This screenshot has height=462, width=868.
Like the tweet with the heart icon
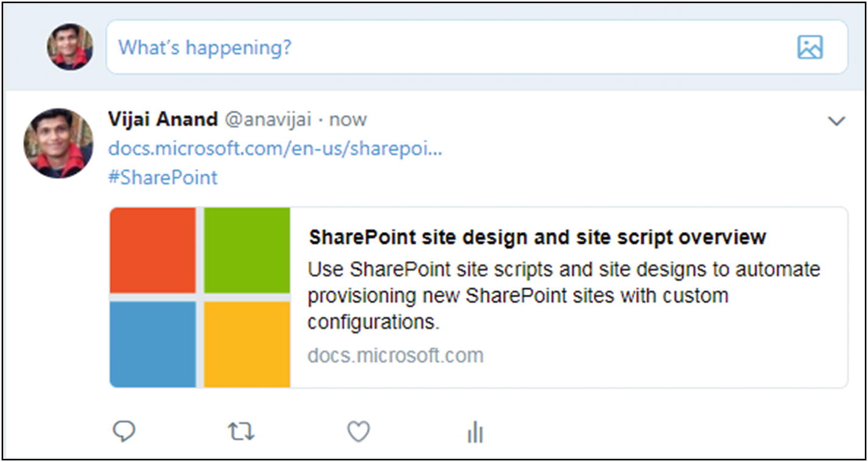pyautogui.click(x=359, y=432)
